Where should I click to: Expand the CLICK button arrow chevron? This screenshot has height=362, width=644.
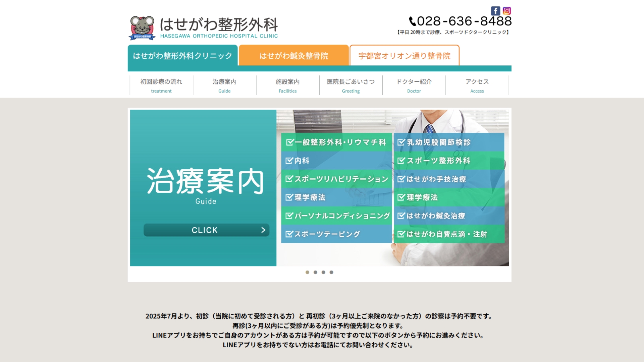coord(263,230)
